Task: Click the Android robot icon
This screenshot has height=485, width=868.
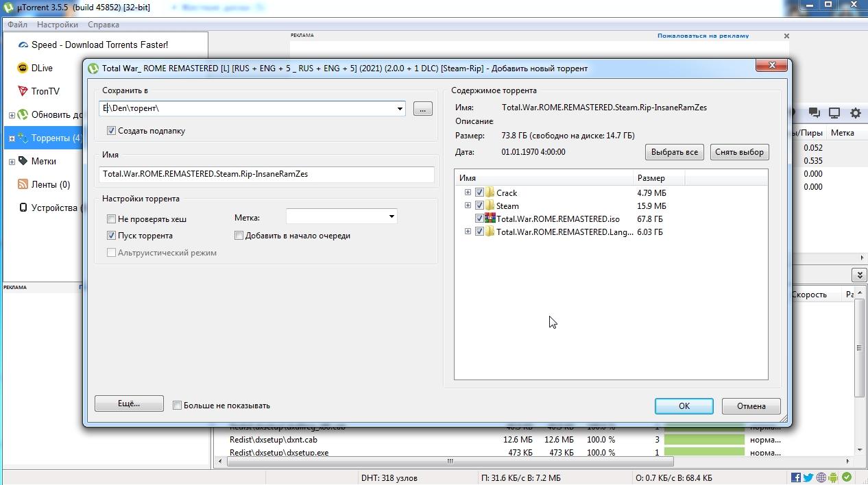Action: (834, 477)
